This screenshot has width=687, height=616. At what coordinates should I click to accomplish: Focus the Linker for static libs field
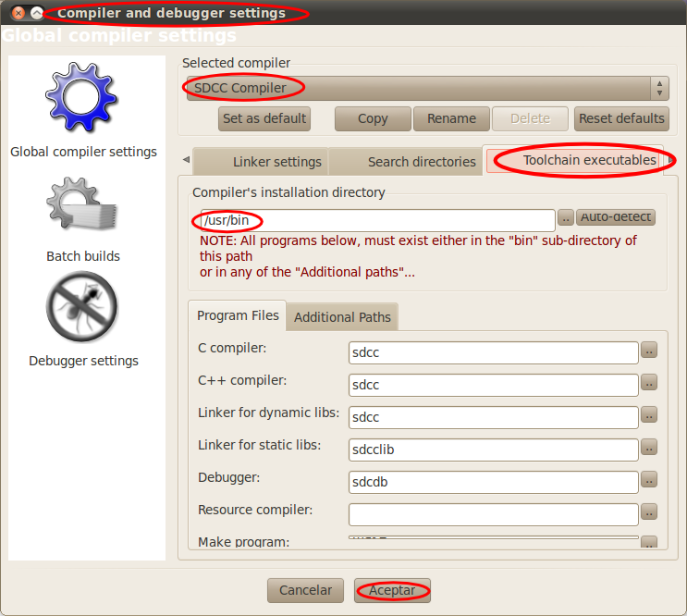click(494, 450)
